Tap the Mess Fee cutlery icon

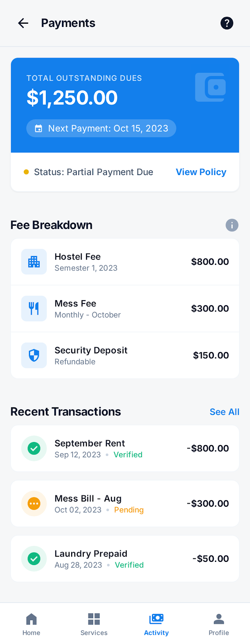coord(34,309)
